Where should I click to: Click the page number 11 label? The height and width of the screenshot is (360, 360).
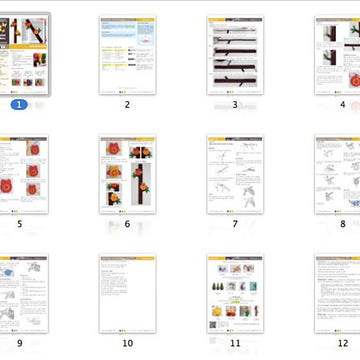[x=235, y=343]
